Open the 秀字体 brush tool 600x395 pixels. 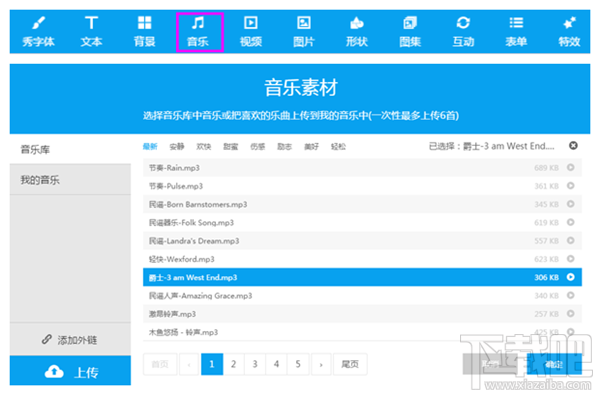pos(38,32)
